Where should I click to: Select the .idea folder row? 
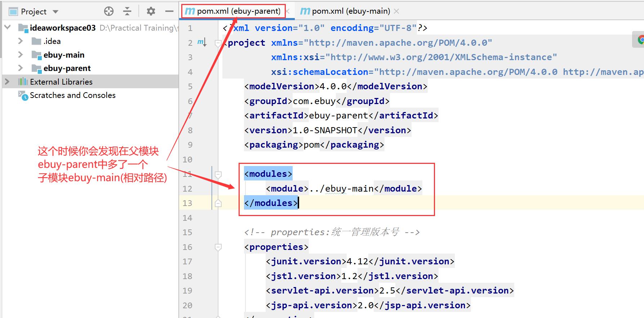tap(90, 41)
